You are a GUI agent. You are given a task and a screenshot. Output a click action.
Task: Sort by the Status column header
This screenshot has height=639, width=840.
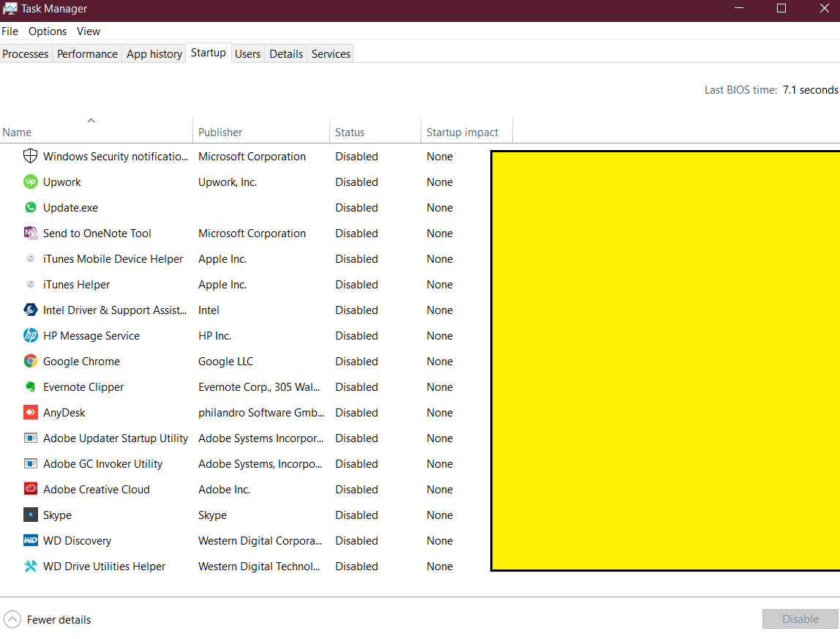375,132
